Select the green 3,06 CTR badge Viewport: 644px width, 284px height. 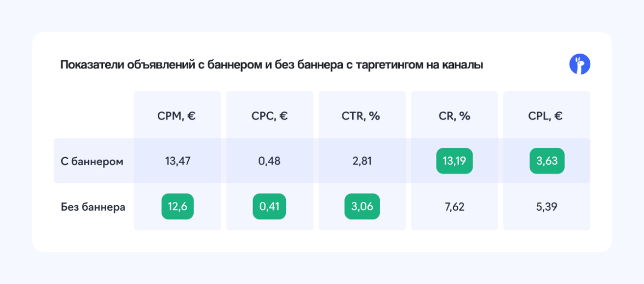[x=361, y=207]
